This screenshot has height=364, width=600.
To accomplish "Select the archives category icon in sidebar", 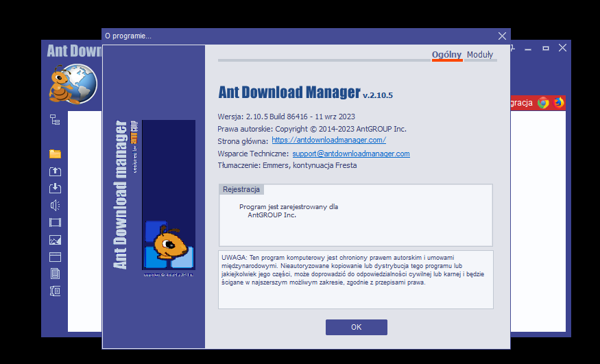I will click(x=55, y=291).
